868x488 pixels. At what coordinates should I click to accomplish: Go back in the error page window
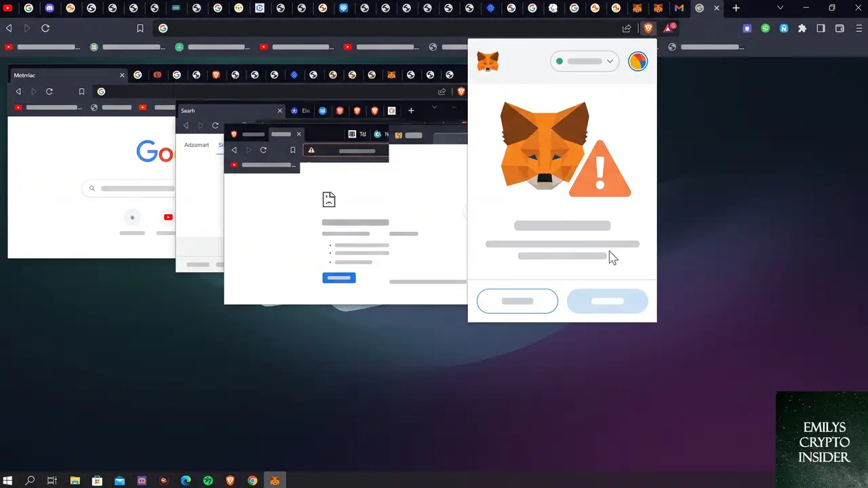coord(234,150)
